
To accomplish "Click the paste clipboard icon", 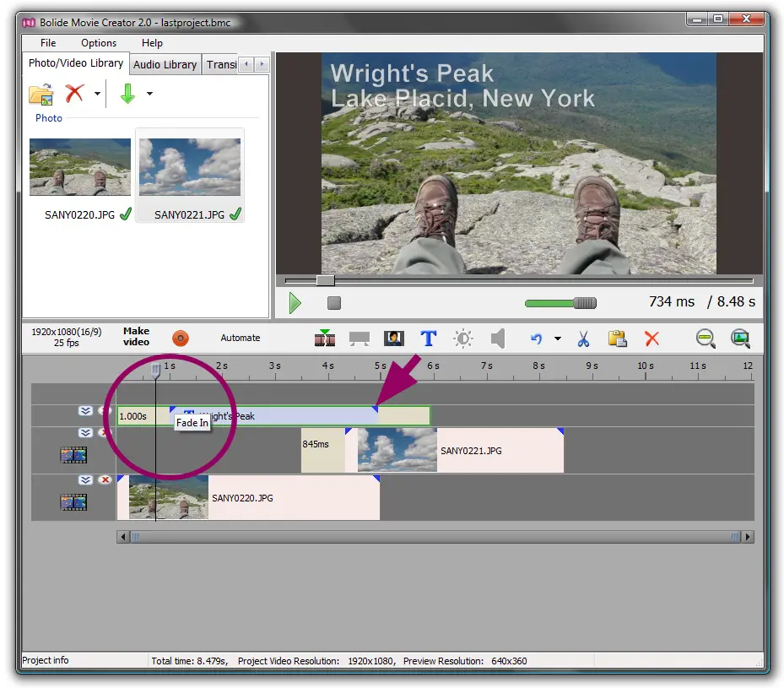I will point(617,339).
